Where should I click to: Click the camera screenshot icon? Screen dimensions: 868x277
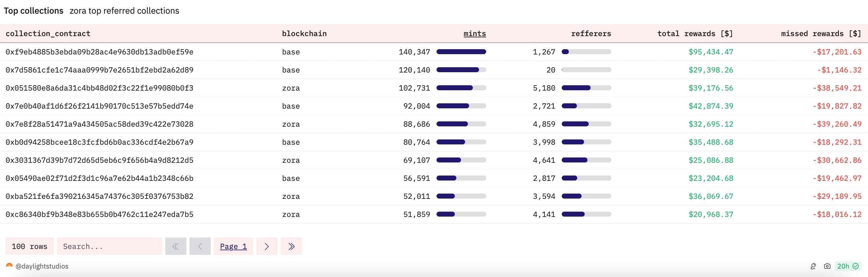tap(827, 266)
